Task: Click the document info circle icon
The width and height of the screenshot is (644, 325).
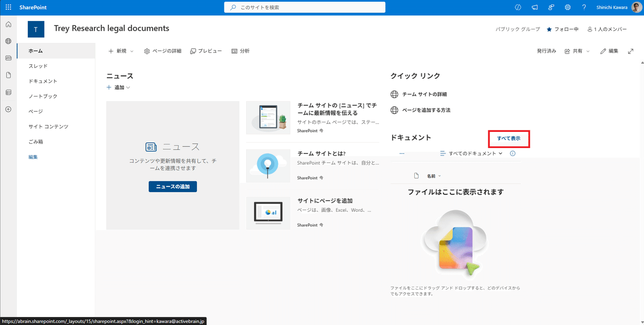Action: click(x=513, y=153)
